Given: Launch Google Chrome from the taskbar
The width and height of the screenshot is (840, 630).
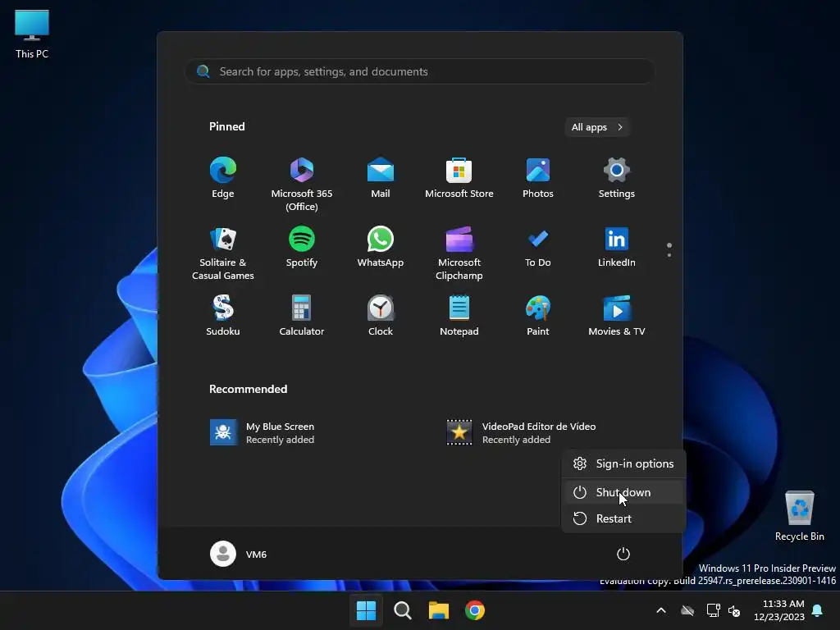Looking at the screenshot, I should pyautogui.click(x=475, y=610).
